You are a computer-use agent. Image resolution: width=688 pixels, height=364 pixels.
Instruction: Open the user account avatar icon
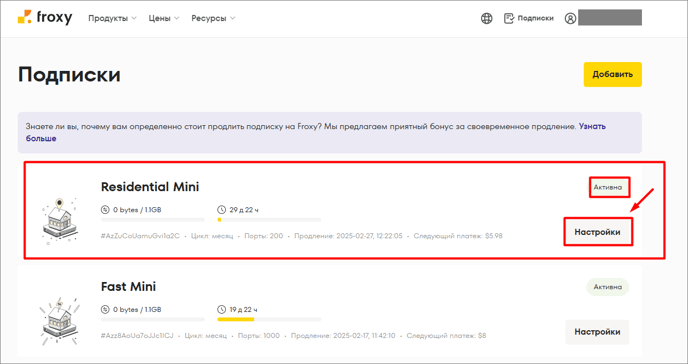point(570,18)
